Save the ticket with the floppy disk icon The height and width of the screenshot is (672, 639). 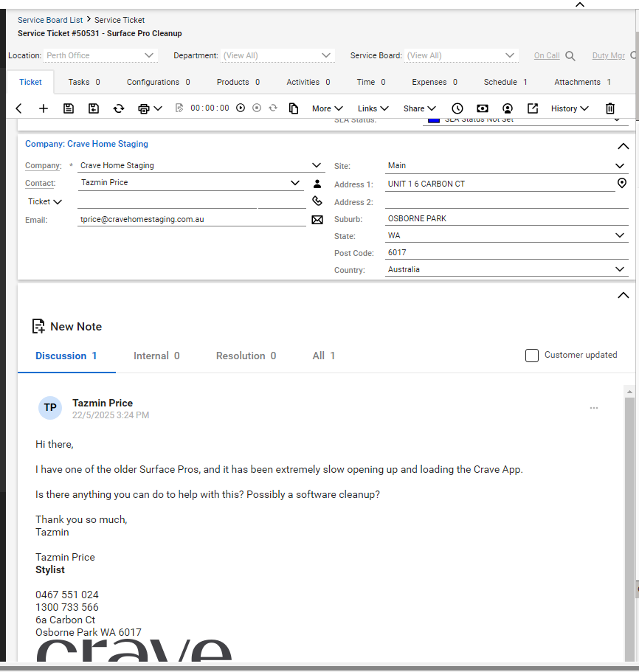point(69,108)
